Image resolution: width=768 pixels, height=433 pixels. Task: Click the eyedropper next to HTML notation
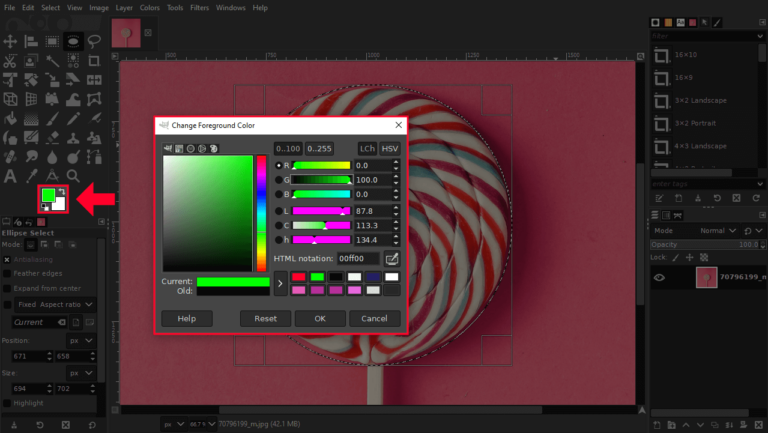(x=392, y=259)
